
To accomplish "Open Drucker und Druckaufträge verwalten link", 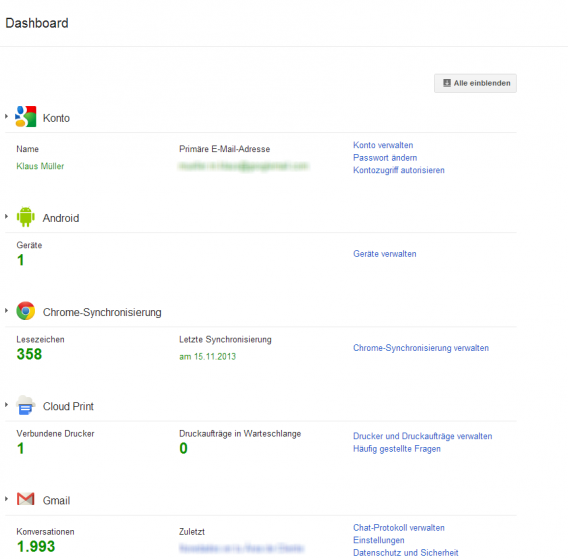I will tap(422, 436).
